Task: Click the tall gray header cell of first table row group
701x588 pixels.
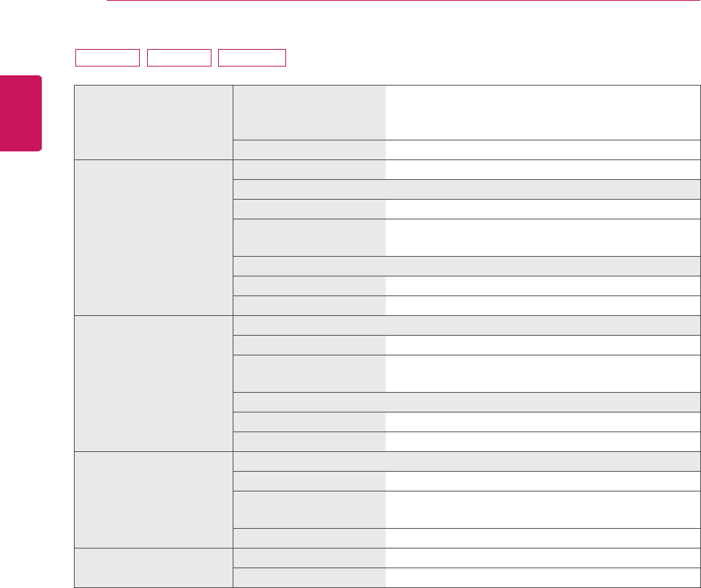Action: point(154,122)
